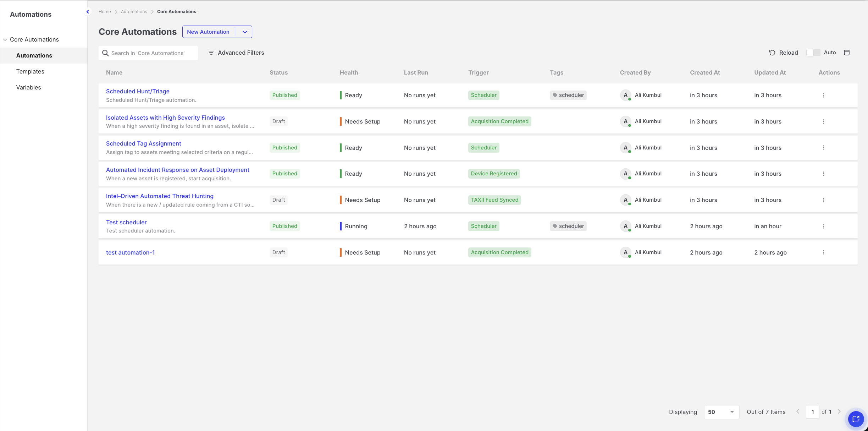The width and height of the screenshot is (868, 431).
Task: Click the search magnifier icon
Action: 105,53
